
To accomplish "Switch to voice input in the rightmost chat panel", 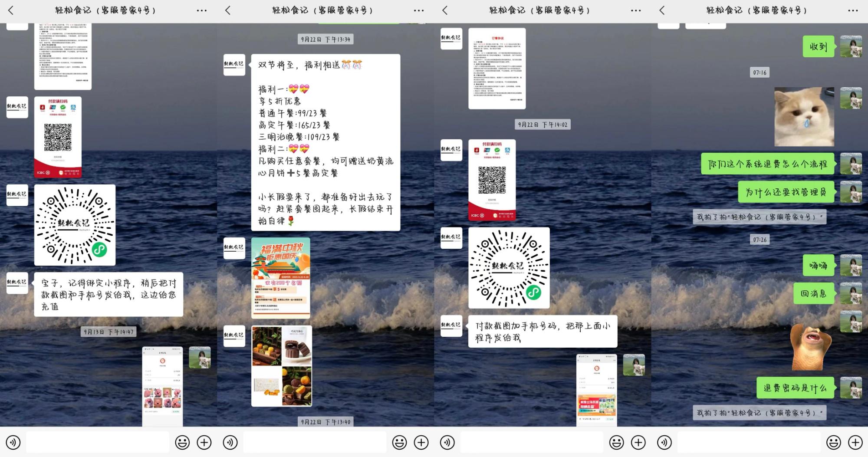I will point(664,442).
